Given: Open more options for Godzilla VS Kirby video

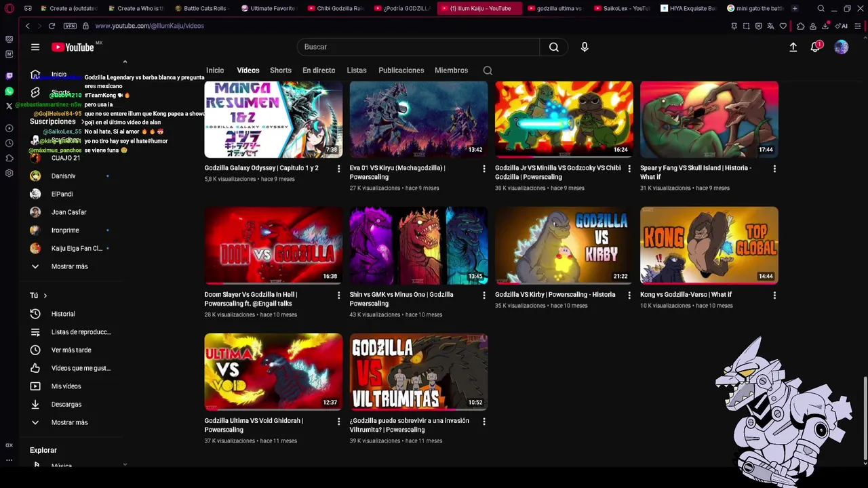Looking at the screenshot, I should coord(629,296).
